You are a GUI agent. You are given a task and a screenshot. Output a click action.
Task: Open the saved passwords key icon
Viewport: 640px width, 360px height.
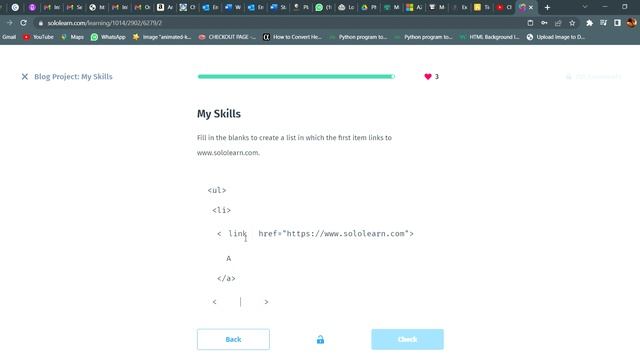pyautogui.click(x=544, y=23)
